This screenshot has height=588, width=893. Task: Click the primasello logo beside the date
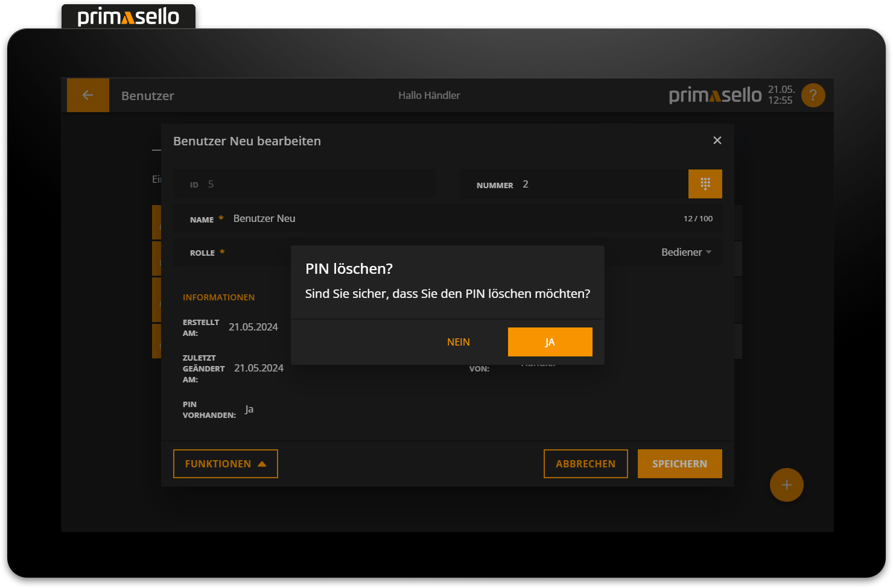(715, 95)
